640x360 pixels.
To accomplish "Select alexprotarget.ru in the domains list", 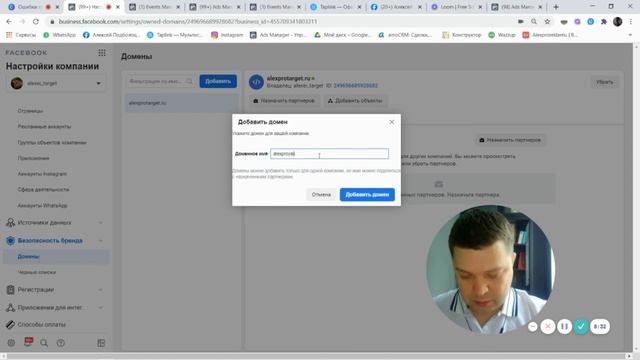I will coord(181,103).
